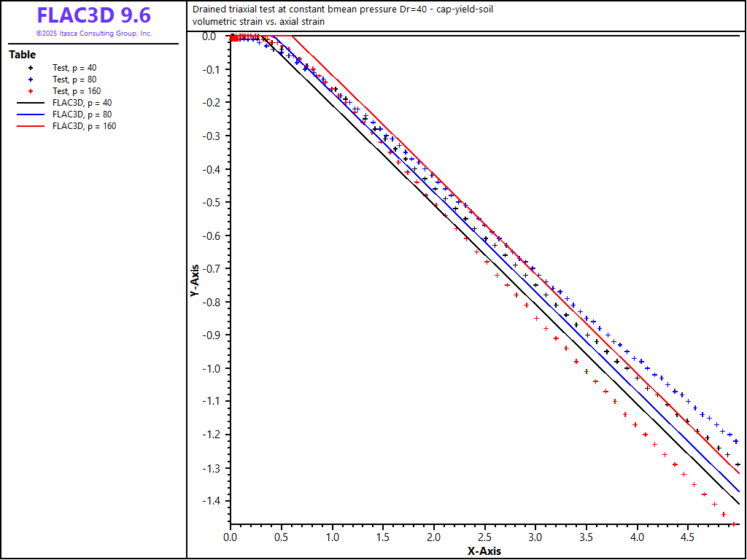Click the blue cross marker for Test p = 80
Image resolution: width=747 pixels, height=560 pixels.
coord(30,79)
